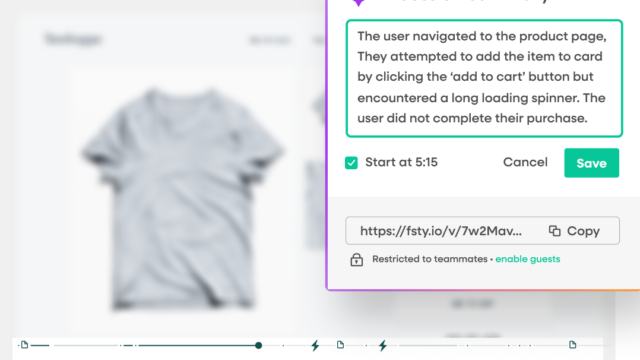Select the second lightning bolt event on timeline
This screenshot has height=360, width=640.
(382, 346)
